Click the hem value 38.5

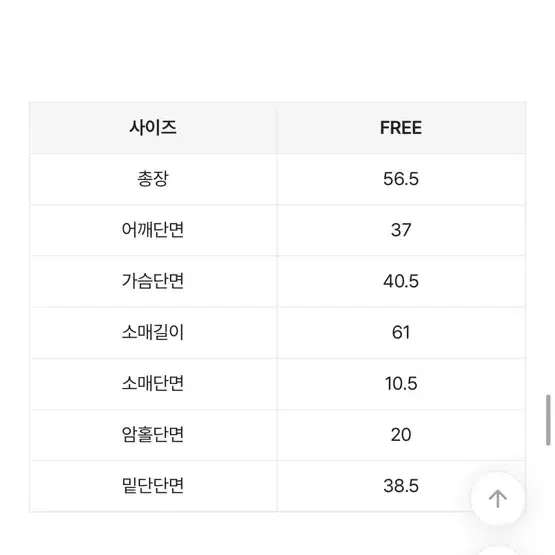401,486
